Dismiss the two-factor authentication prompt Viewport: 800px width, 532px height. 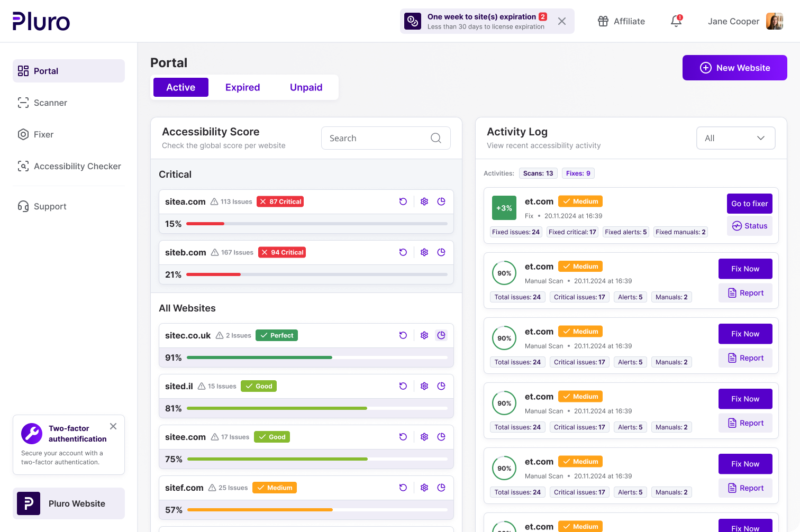point(113,426)
